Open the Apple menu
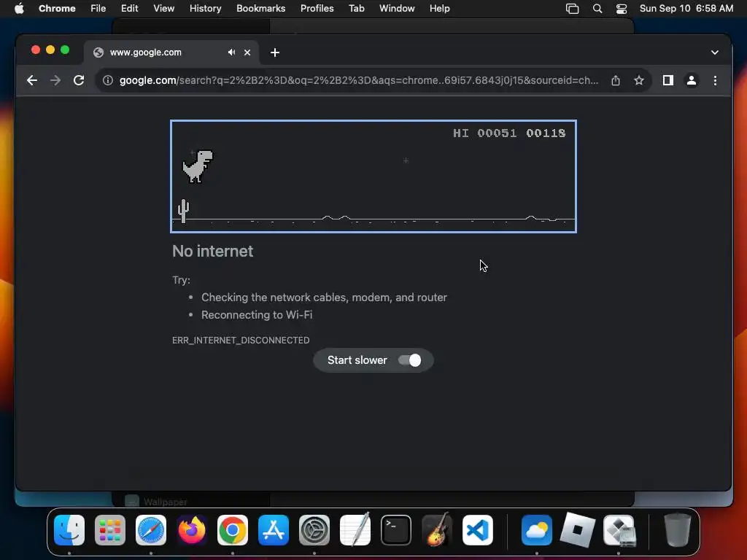 pos(19,9)
